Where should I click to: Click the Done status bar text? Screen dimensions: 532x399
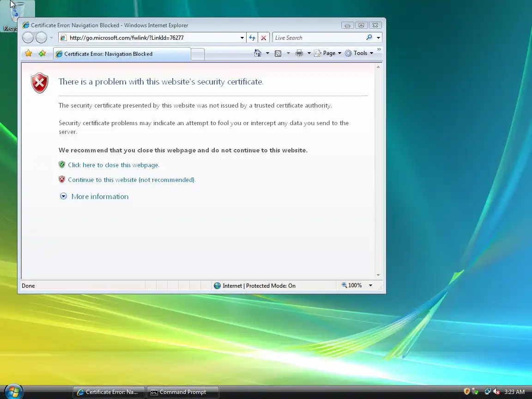coord(28,286)
